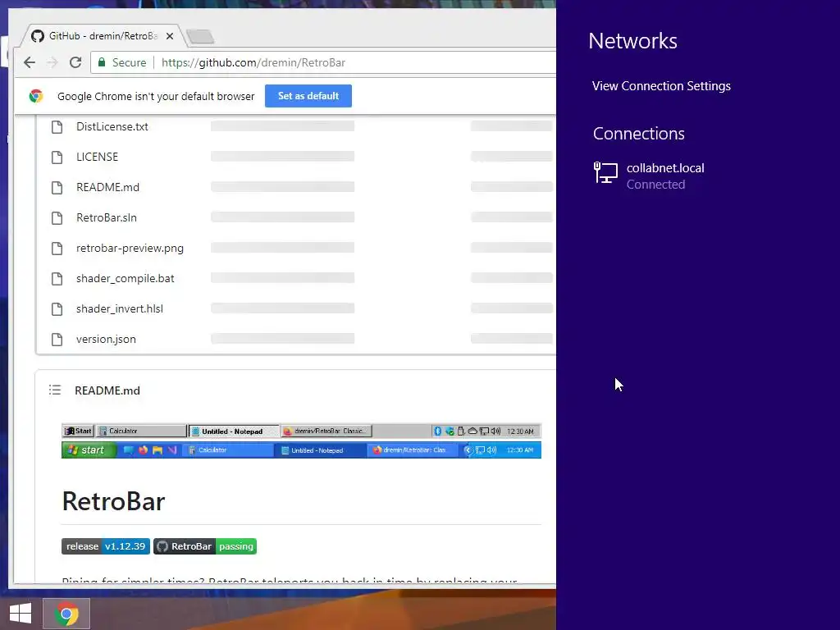Close the GitHub RetroBar tab
This screenshot has height=630, width=840.
[170, 36]
